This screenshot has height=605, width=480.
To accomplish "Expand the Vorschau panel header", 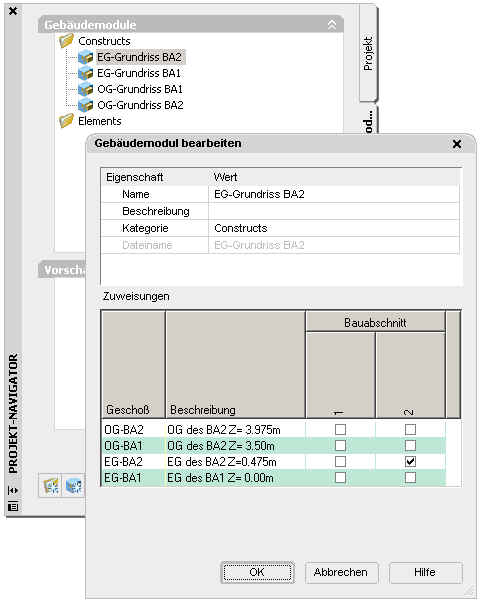I will (x=62, y=270).
